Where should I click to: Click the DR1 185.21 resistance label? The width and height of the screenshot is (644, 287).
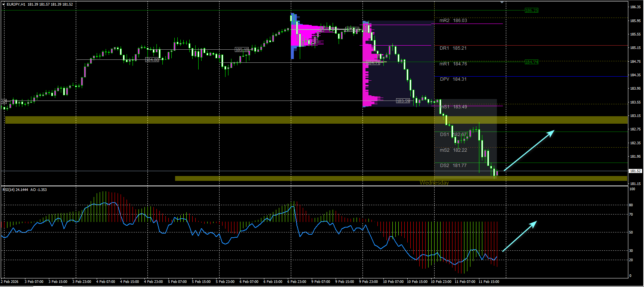453,48
